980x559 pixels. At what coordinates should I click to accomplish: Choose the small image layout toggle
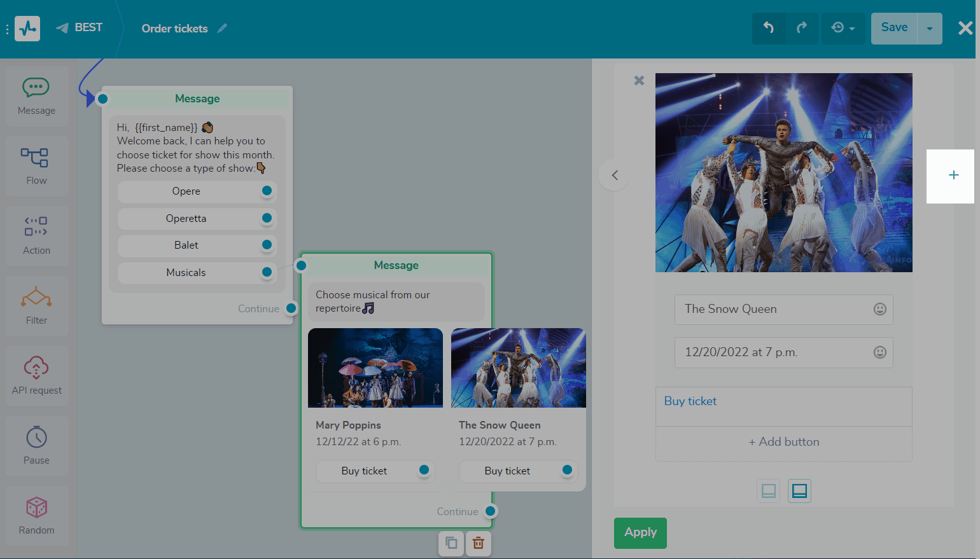point(768,491)
